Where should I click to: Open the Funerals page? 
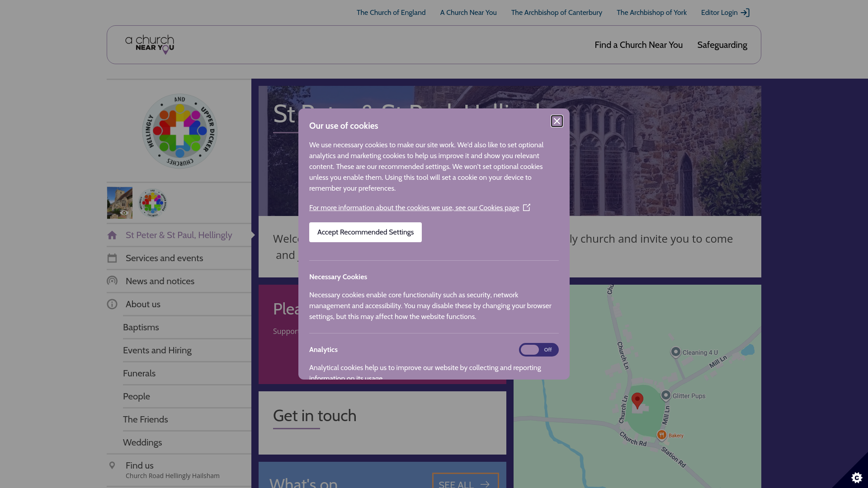[x=139, y=373]
